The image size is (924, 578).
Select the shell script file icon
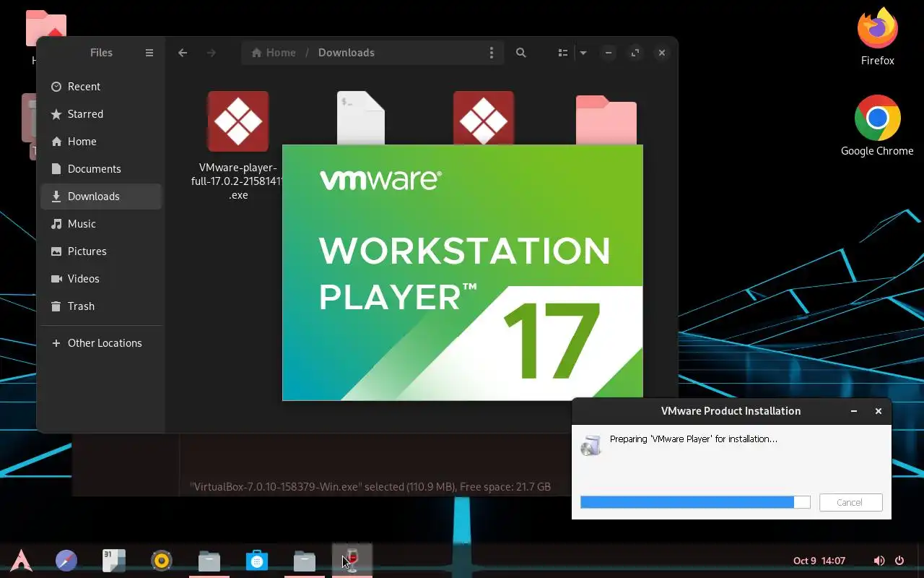361,118
